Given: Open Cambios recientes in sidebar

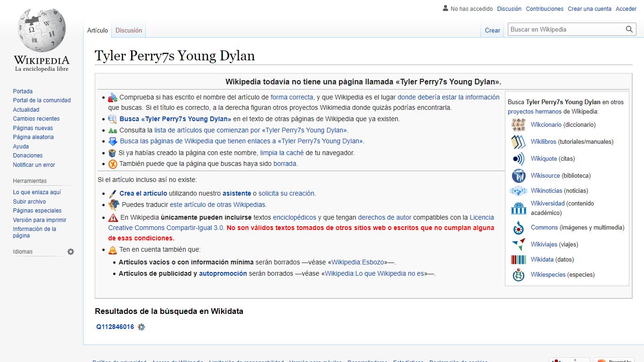Looking at the screenshot, I should pyautogui.click(x=36, y=119).
